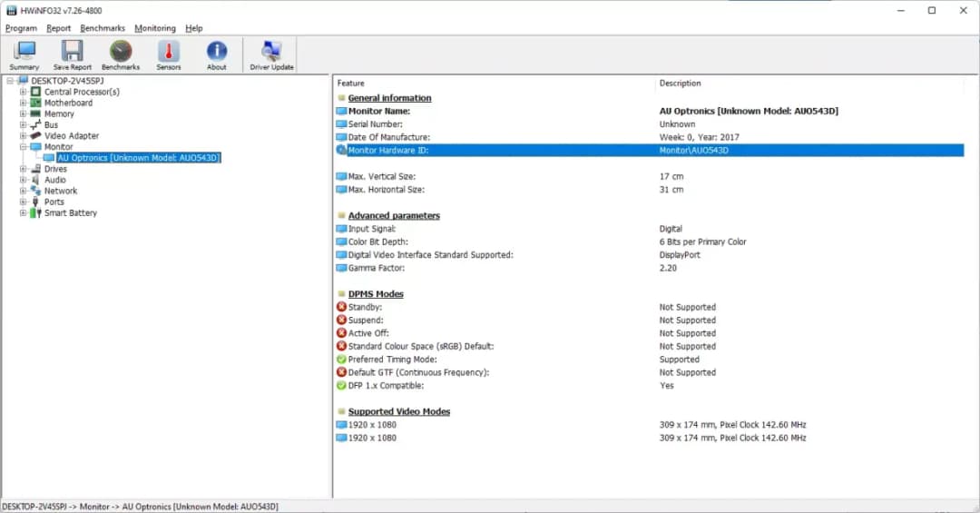
Task: Open the Monitoring menu
Action: (155, 28)
